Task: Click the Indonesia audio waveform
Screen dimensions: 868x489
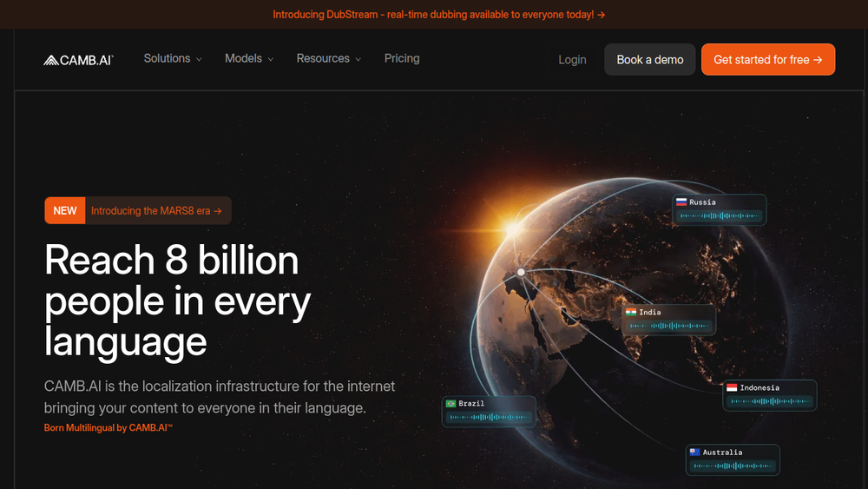Action: pos(770,401)
